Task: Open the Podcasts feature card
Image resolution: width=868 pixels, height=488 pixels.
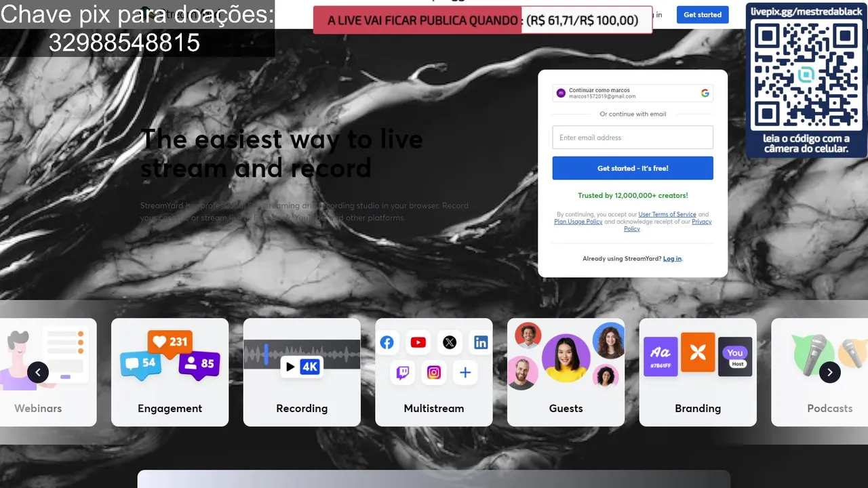Action: coord(820,372)
